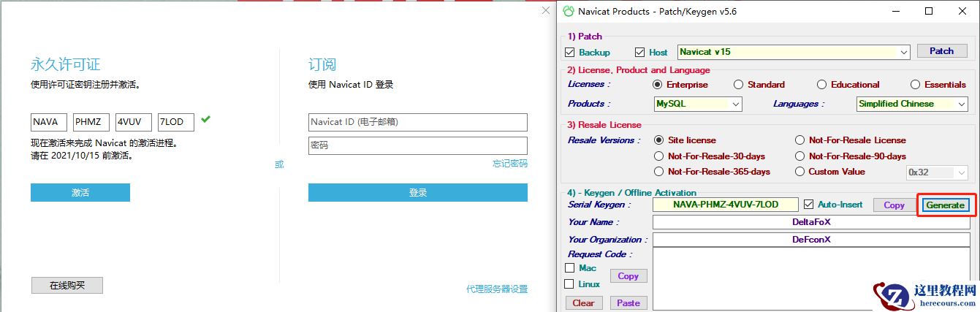This screenshot has height=312, width=980.
Task: Toggle the Auto-Insert checkbox
Action: click(808, 205)
